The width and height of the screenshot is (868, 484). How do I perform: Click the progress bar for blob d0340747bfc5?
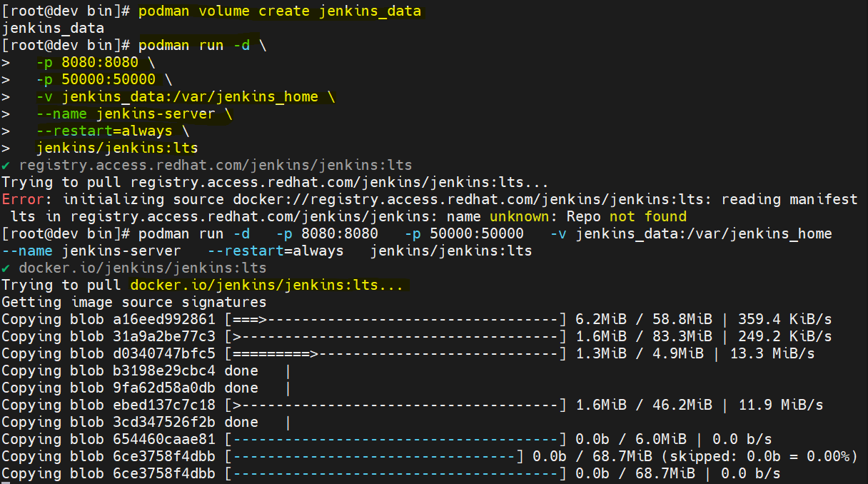395,353
